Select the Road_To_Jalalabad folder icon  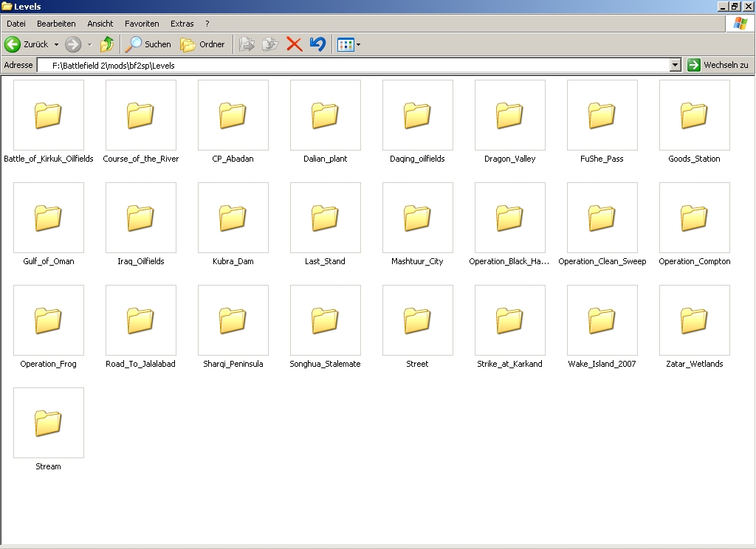click(x=141, y=320)
